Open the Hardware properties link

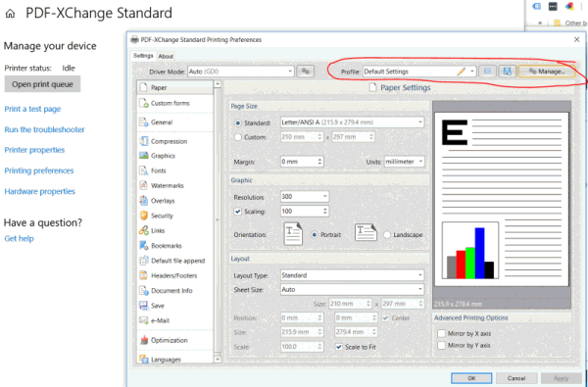pos(40,191)
